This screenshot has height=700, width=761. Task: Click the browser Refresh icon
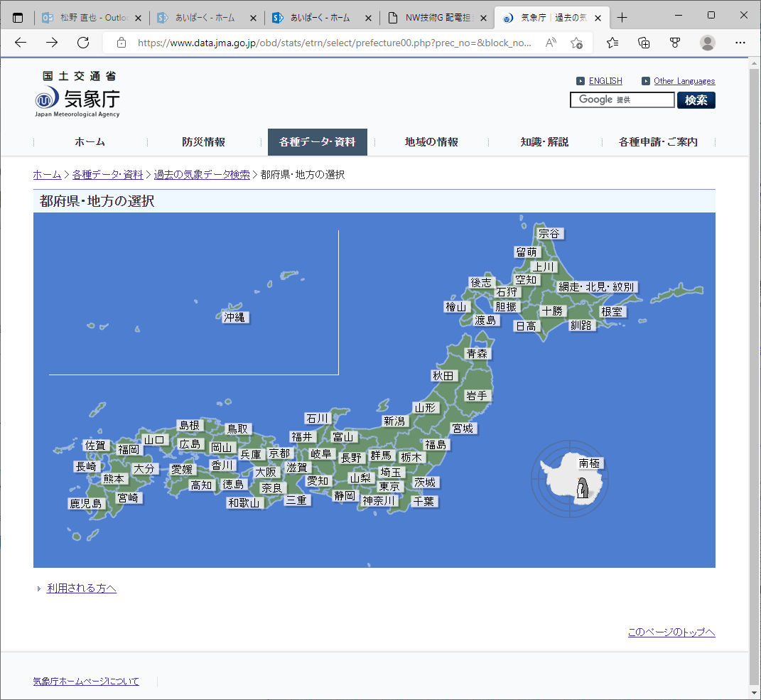tap(83, 43)
